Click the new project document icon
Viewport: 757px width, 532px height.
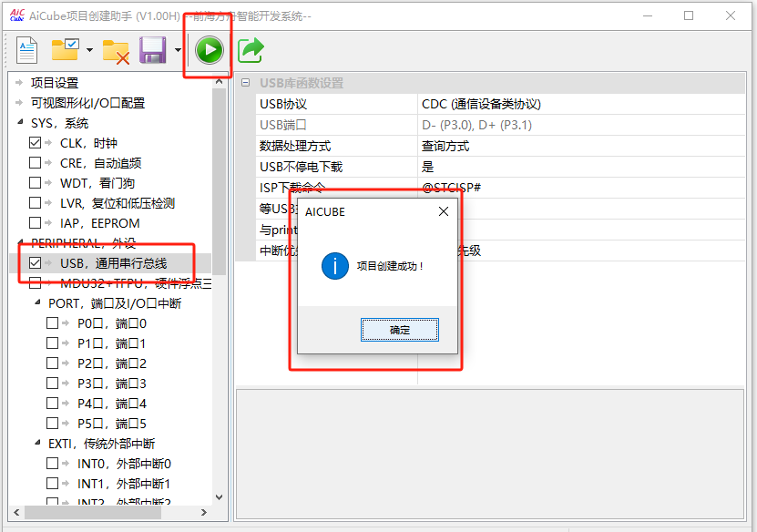point(26,50)
